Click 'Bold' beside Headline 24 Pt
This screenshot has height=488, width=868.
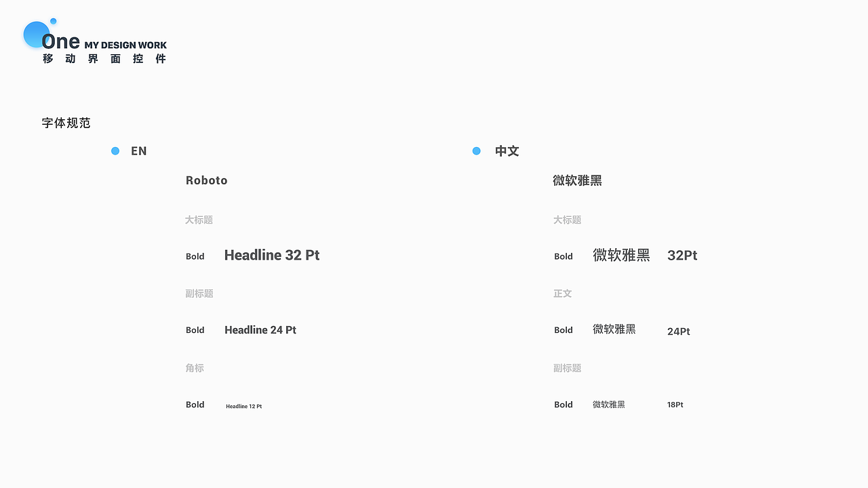195,330
